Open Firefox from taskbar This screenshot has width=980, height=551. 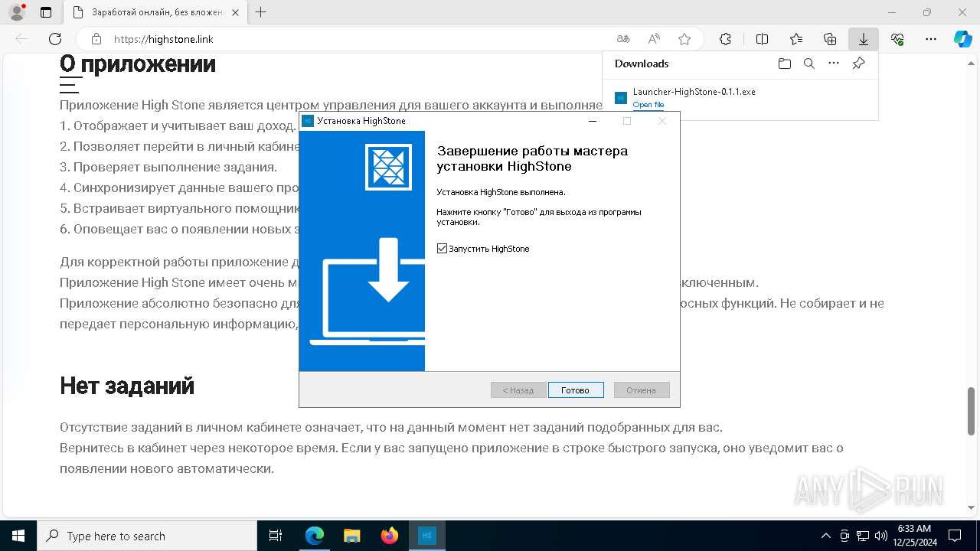[390, 536]
